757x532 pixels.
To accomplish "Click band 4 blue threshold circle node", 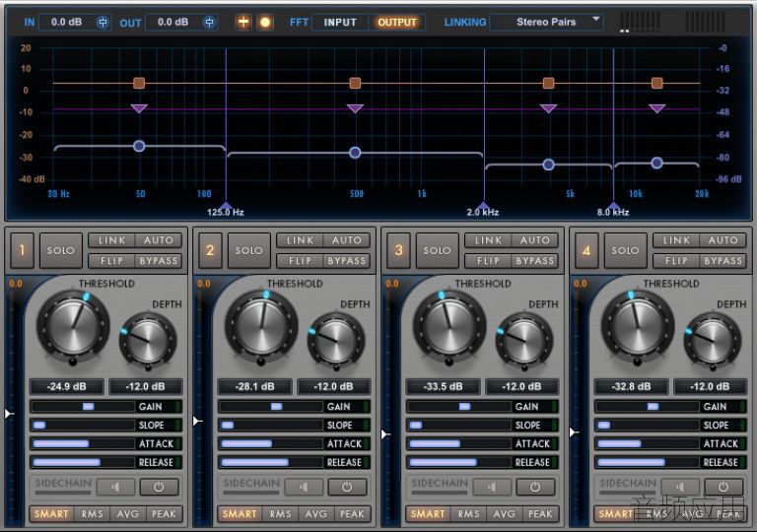I will (x=657, y=164).
